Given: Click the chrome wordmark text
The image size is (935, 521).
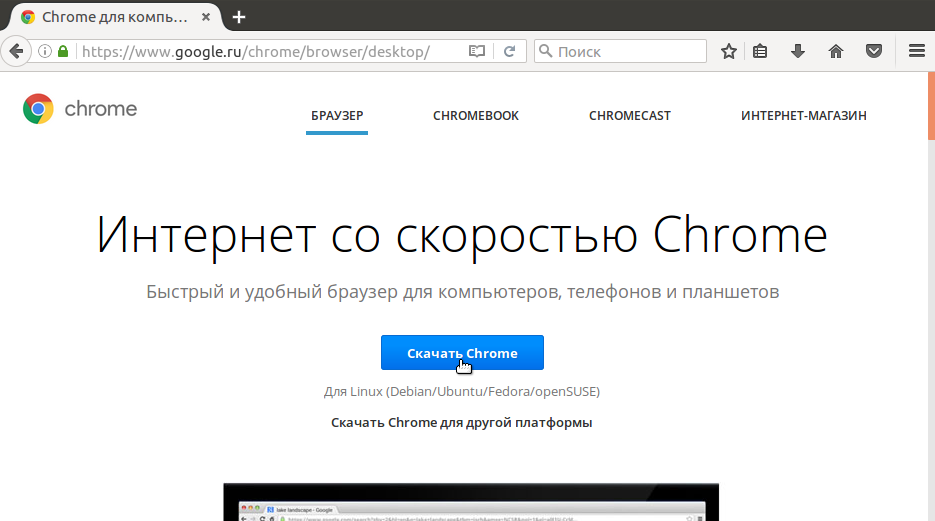Looking at the screenshot, I should click(101, 108).
